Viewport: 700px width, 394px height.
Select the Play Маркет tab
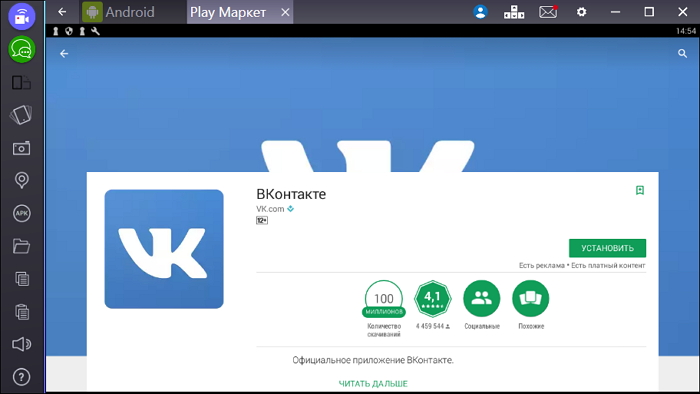228,12
